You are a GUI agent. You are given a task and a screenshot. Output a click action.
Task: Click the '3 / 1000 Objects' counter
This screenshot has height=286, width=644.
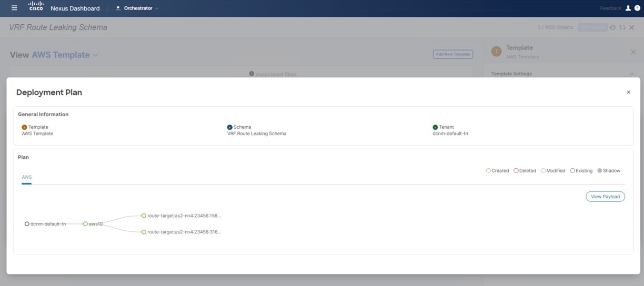point(556,27)
